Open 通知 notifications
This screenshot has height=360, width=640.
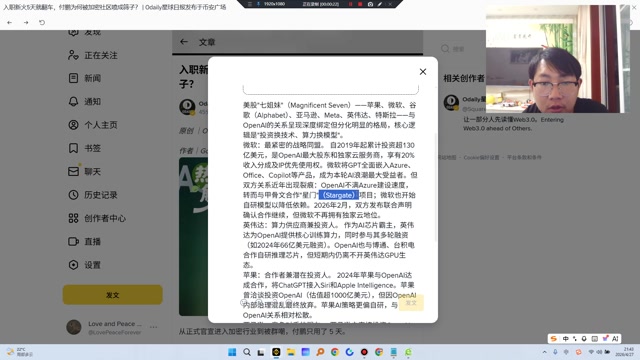(84, 101)
